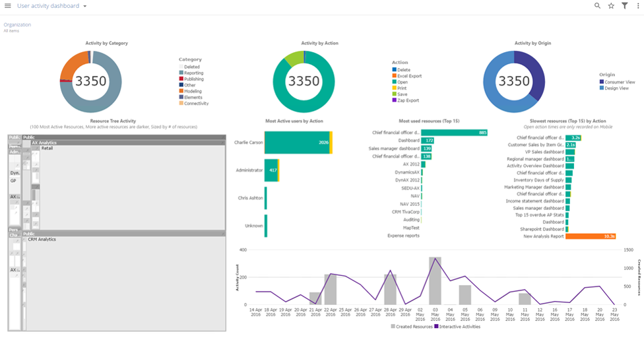Click Activity Overview Dashboard label
The width and height of the screenshot is (644, 338).
[x=535, y=166]
